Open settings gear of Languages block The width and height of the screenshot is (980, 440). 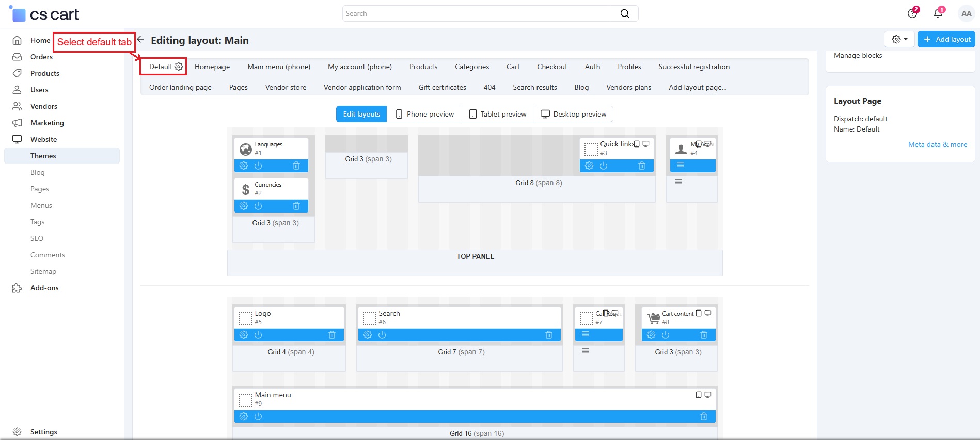coord(244,166)
